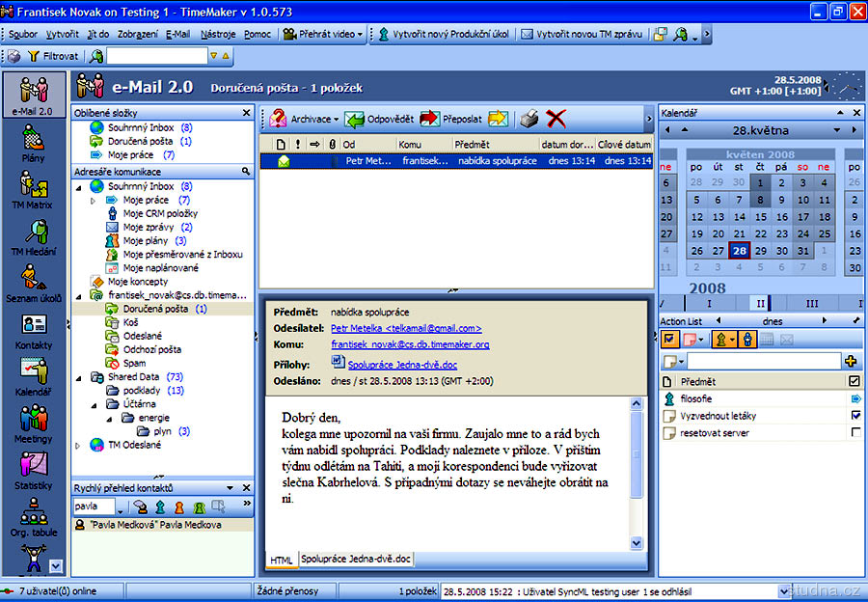The image size is (868, 602).
Task: Toggle checkbox for Vyzvednout letáky task
Action: point(855,416)
